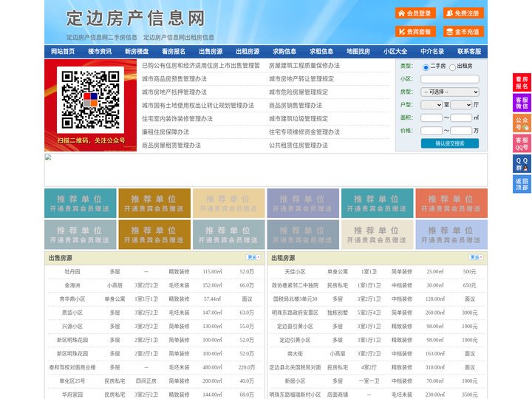
Task: Click side widget 看房报名 icon
Action: (522, 83)
